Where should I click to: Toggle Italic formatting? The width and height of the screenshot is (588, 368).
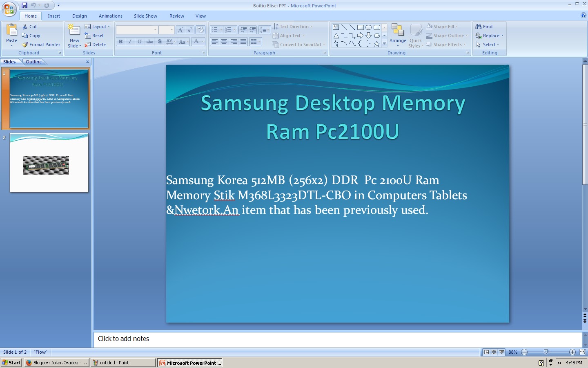[x=130, y=42]
